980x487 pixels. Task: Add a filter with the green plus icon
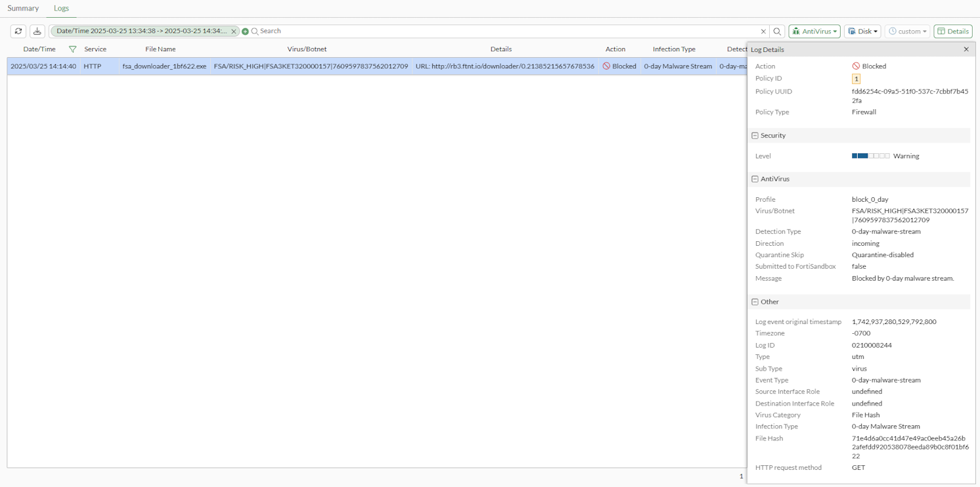(x=244, y=31)
